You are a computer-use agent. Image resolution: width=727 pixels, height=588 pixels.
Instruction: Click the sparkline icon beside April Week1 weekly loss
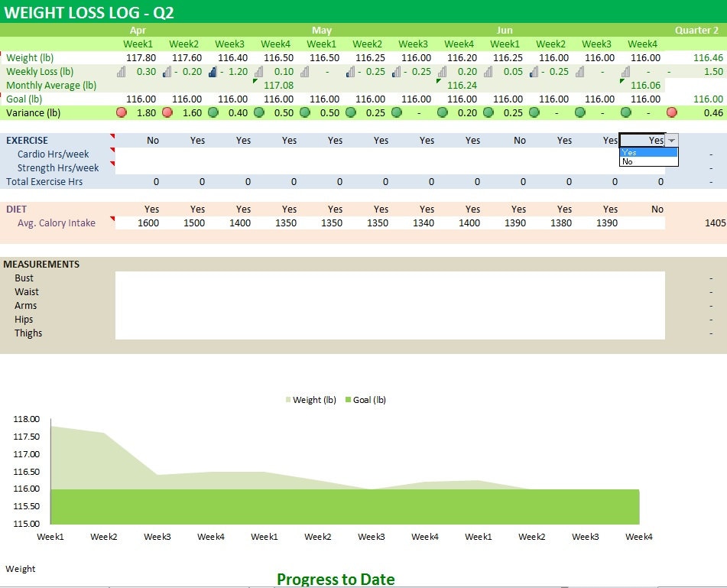pos(122,71)
